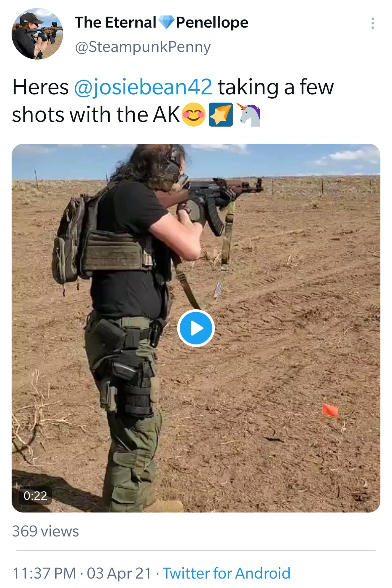Click the 03 Apr 21 date
Screen dimensions: 392x588
click(119, 573)
